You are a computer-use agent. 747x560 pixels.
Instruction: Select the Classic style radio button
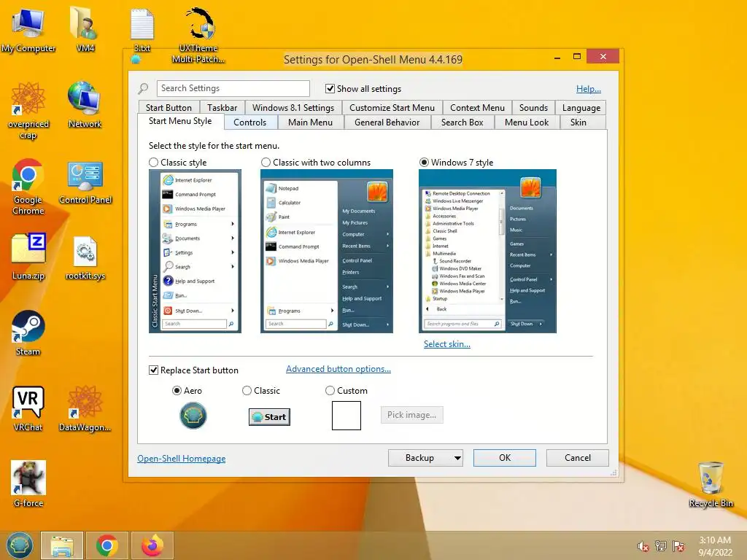pos(153,163)
